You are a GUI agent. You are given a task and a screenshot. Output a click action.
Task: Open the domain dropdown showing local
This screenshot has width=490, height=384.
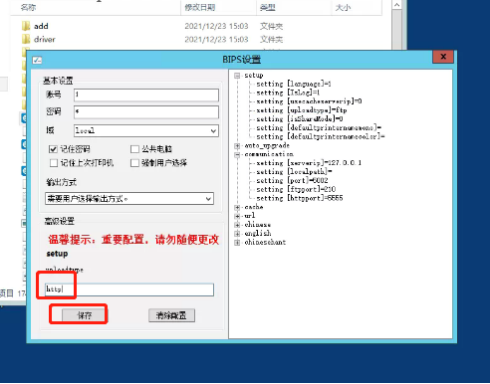(146, 131)
